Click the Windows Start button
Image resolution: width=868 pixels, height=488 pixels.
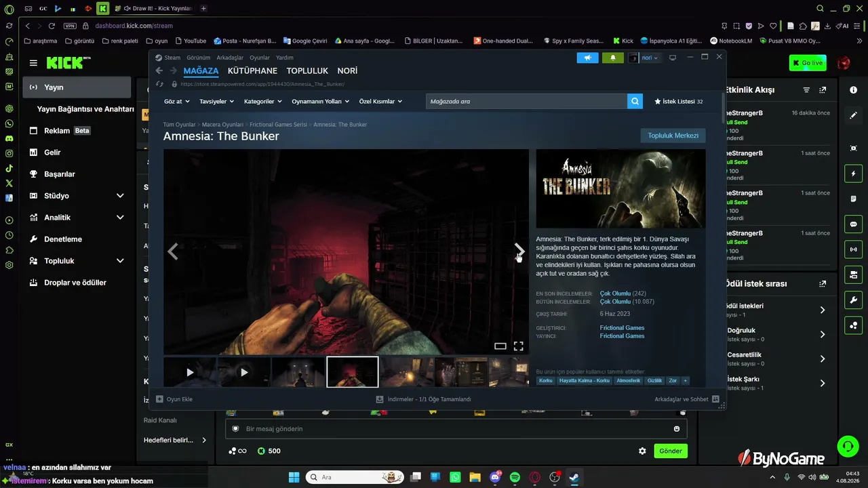point(294,477)
